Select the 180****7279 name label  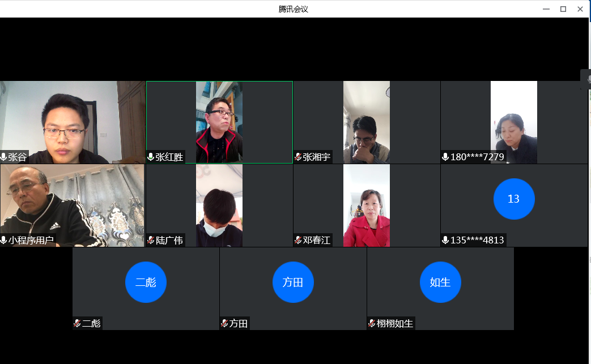click(x=477, y=157)
